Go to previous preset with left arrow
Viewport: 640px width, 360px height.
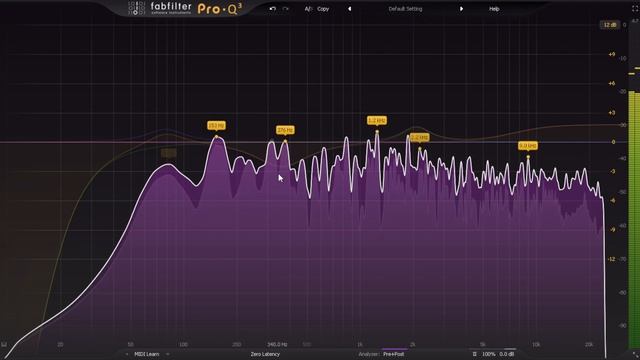click(x=349, y=9)
